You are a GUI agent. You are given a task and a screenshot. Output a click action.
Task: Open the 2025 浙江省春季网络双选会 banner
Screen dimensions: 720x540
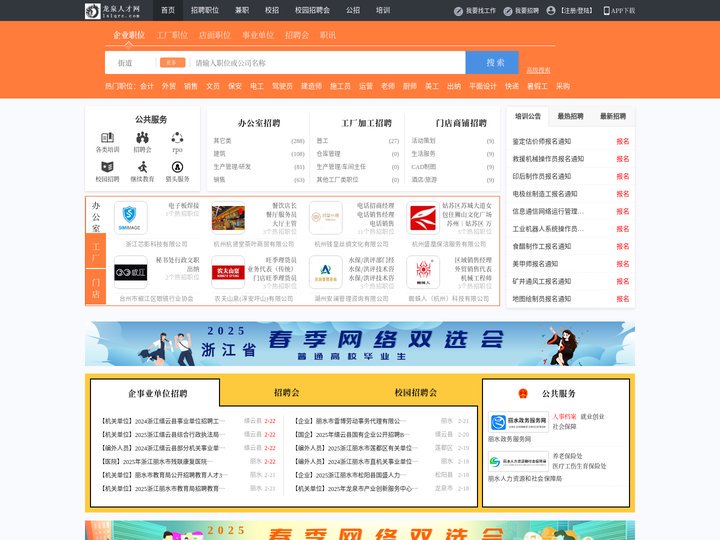click(360, 343)
